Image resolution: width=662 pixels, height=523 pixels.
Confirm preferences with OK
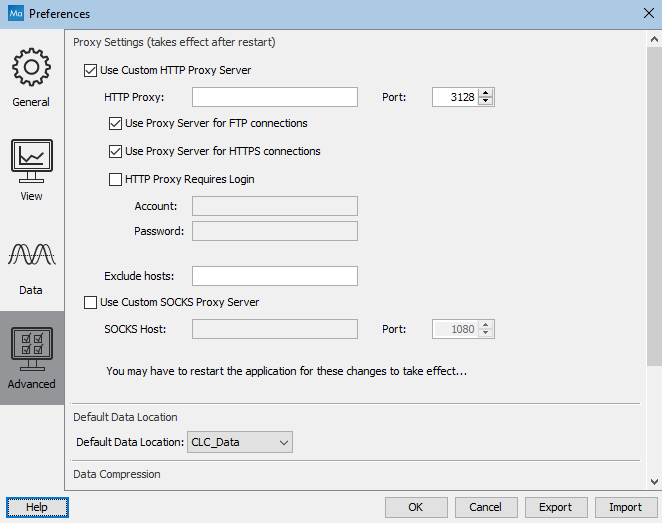pyautogui.click(x=416, y=507)
